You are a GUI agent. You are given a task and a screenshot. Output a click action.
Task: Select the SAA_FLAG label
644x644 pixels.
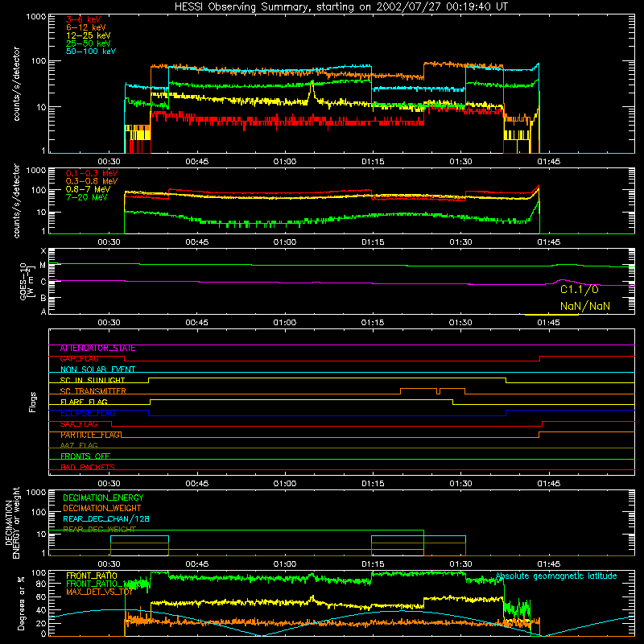(x=79, y=424)
